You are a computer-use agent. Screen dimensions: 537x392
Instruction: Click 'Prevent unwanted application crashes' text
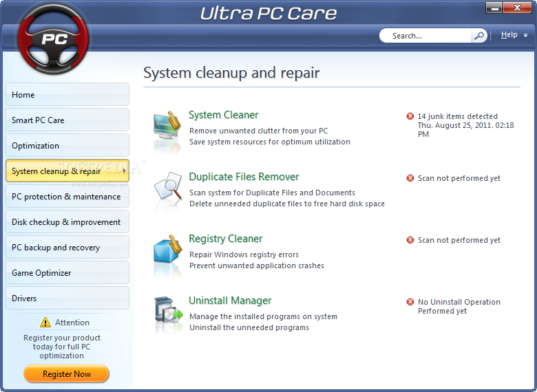click(257, 265)
